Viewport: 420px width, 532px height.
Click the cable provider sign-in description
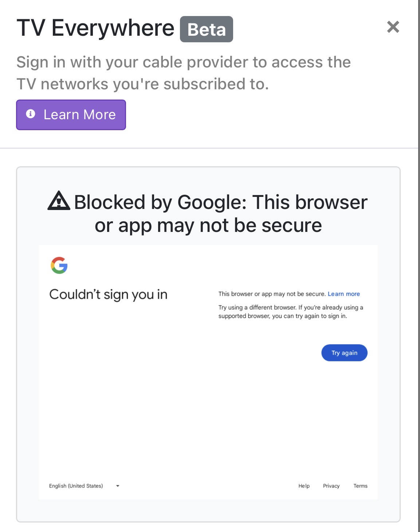tap(184, 73)
